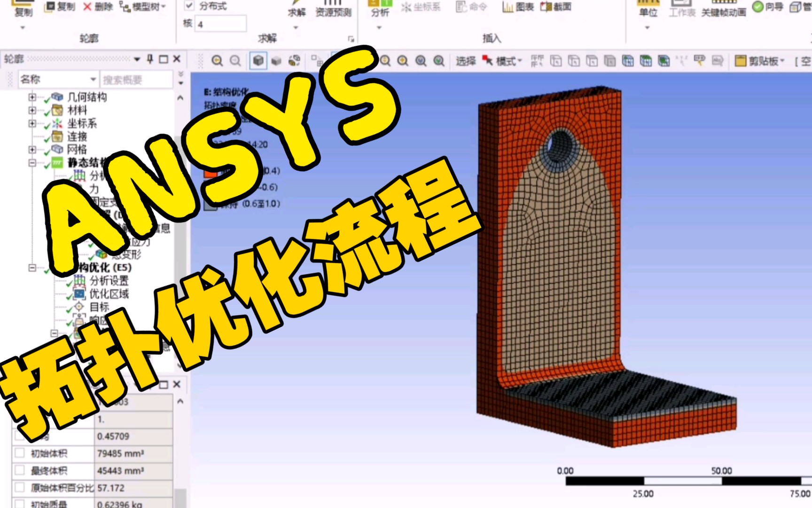The height and width of the screenshot is (508, 812).
Task: Click the 命令 command button
Action: 472,7
